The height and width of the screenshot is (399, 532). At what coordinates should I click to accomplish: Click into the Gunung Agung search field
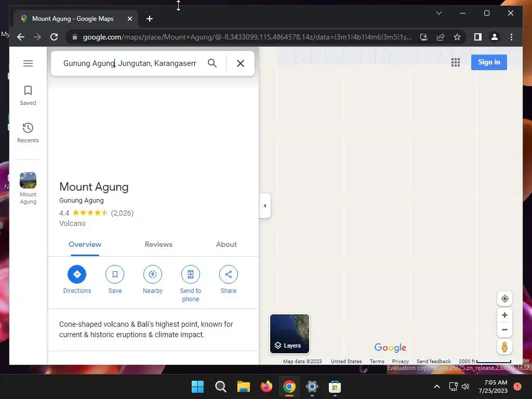pyautogui.click(x=129, y=63)
